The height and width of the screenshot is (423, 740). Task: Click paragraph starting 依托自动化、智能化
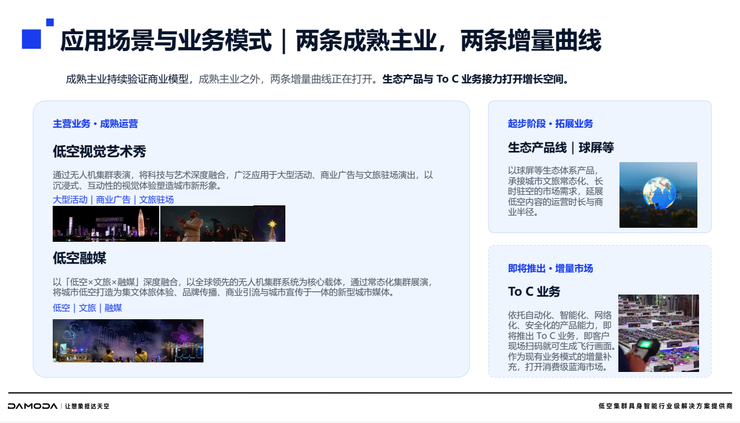(561, 341)
